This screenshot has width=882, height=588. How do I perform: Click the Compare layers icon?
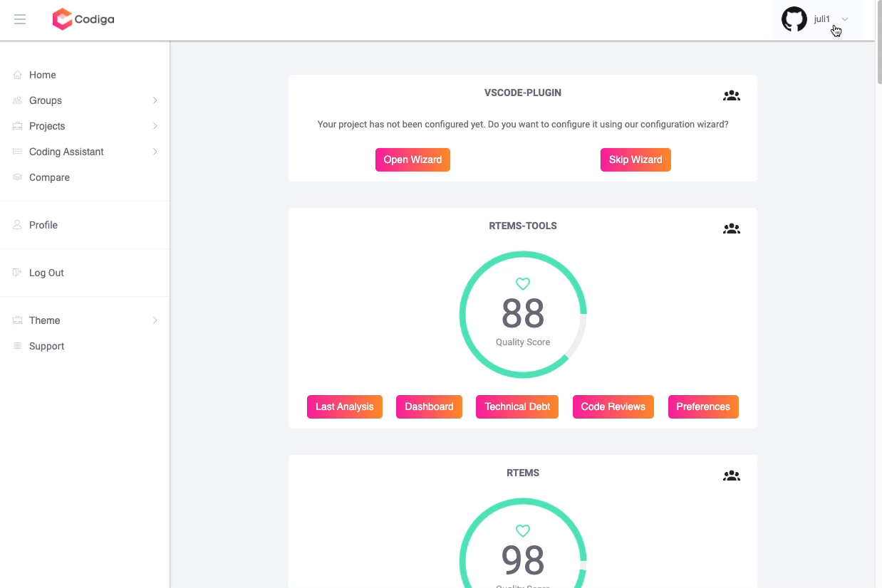coord(18,177)
